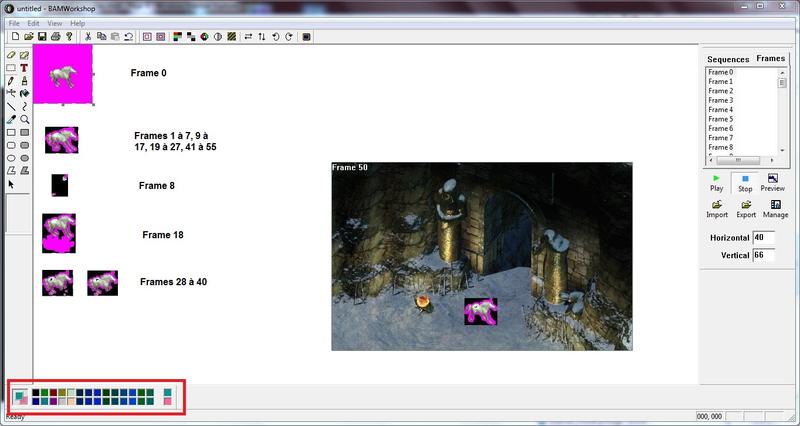Pick the olive yellow palette swatch
800x426 pixels.
(x=62, y=393)
